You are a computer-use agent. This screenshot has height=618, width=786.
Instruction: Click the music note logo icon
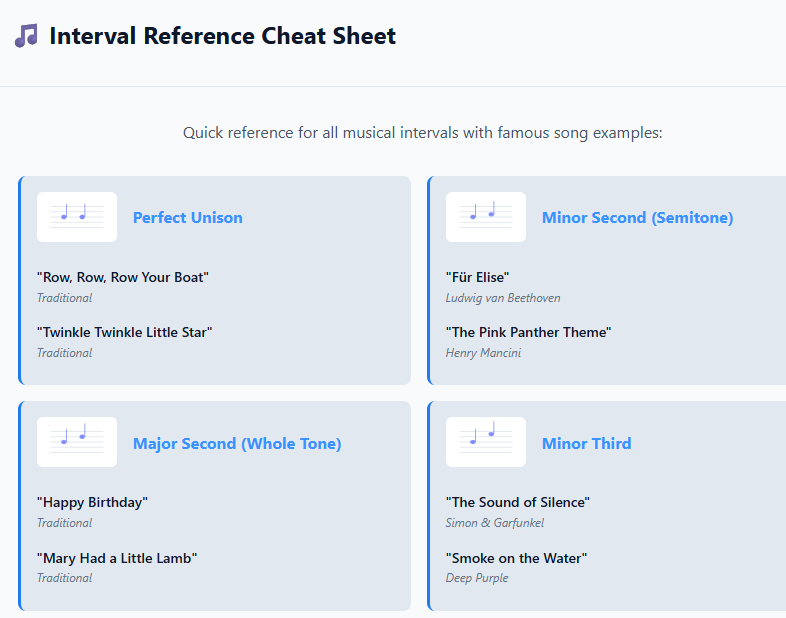pyautogui.click(x=26, y=37)
